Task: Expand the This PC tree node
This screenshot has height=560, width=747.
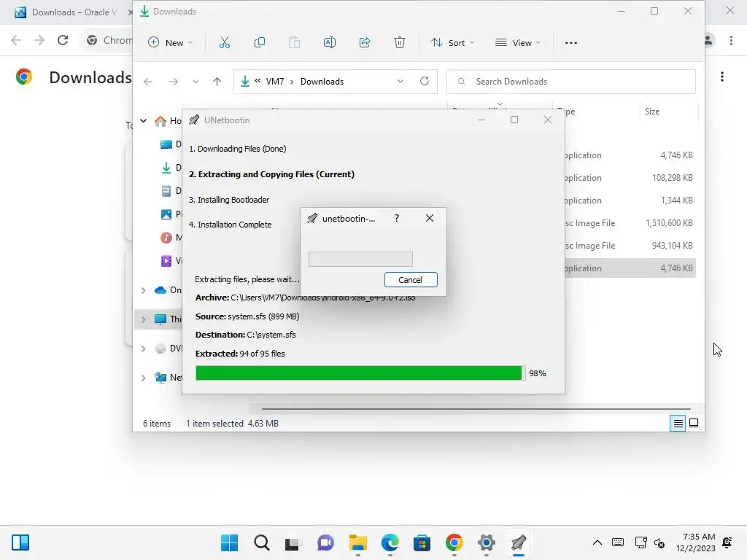Action: pos(144,319)
